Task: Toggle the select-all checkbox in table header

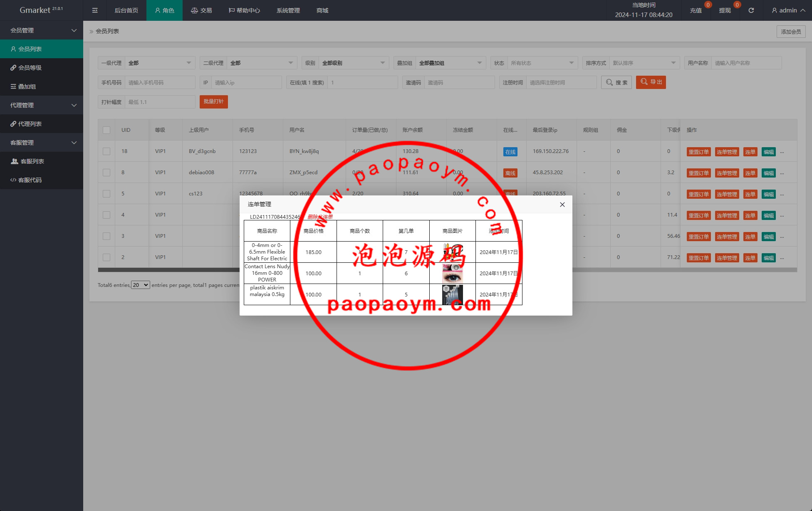Action: pyautogui.click(x=106, y=130)
